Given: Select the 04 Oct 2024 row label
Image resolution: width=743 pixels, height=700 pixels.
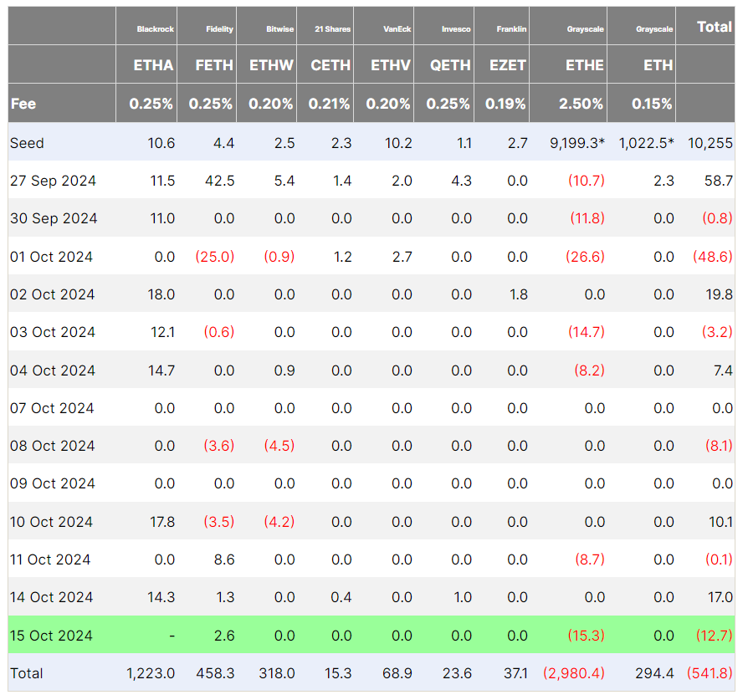Looking at the screenshot, I should pyautogui.click(x=53, y=370).
